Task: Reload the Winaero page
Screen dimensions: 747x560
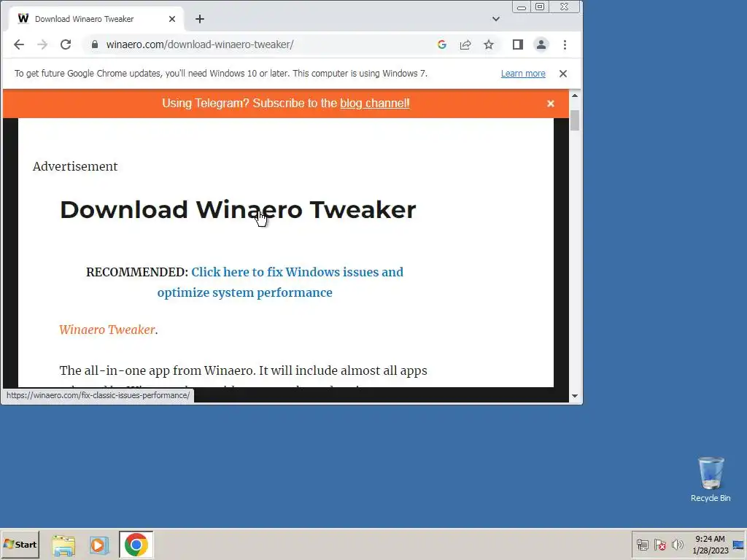Action: pos(66,44)
